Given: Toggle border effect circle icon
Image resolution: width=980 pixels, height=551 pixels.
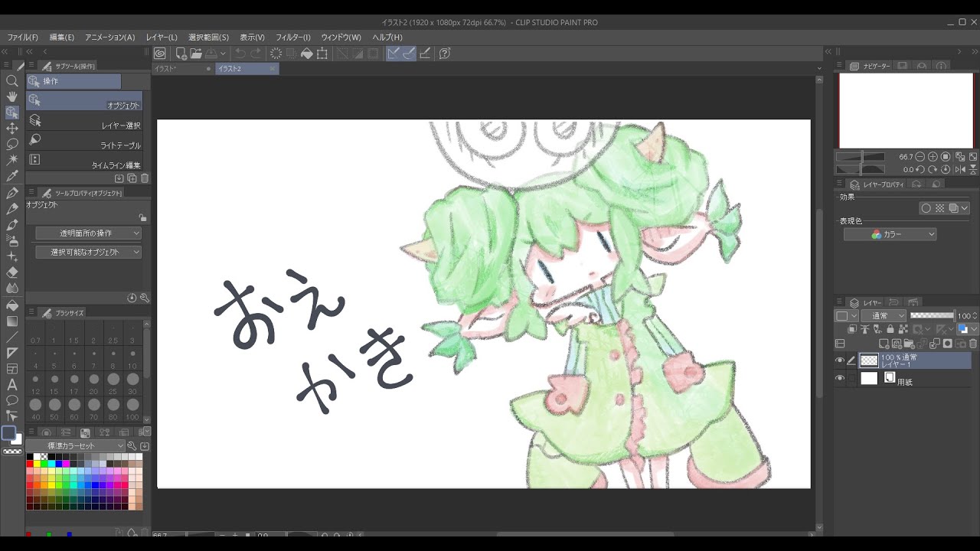Looking at the screenshot, I should click(x=926, y=208).
